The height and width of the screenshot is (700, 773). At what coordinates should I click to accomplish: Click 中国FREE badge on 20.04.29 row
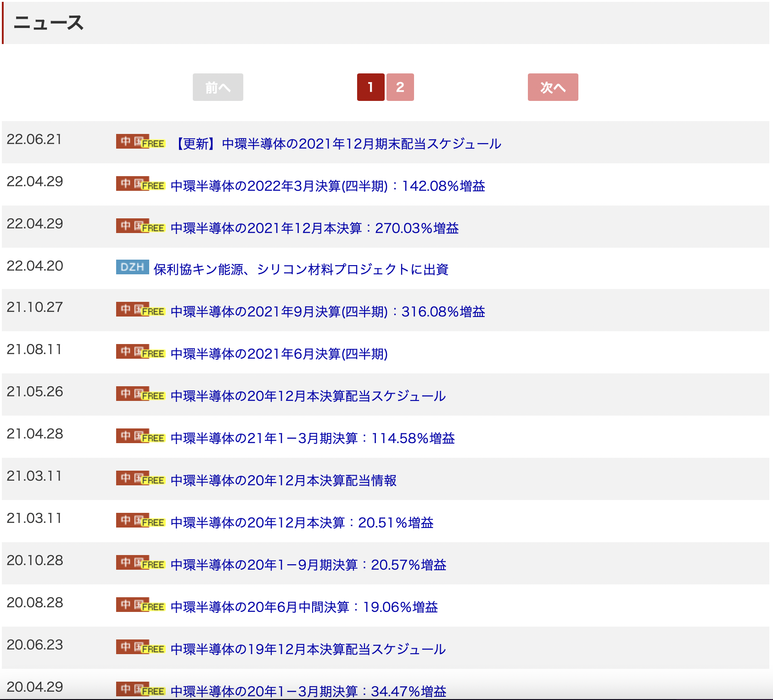coord(140,689)
